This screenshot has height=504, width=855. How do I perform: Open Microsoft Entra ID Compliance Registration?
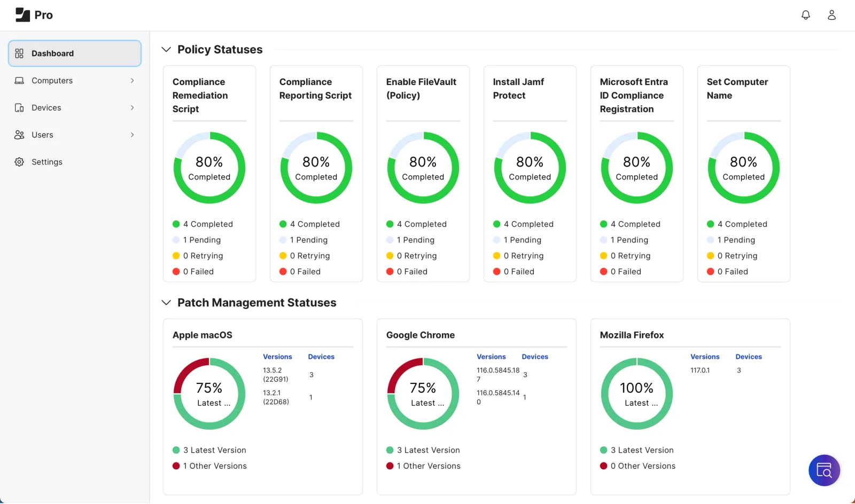(x=634, y=96)
